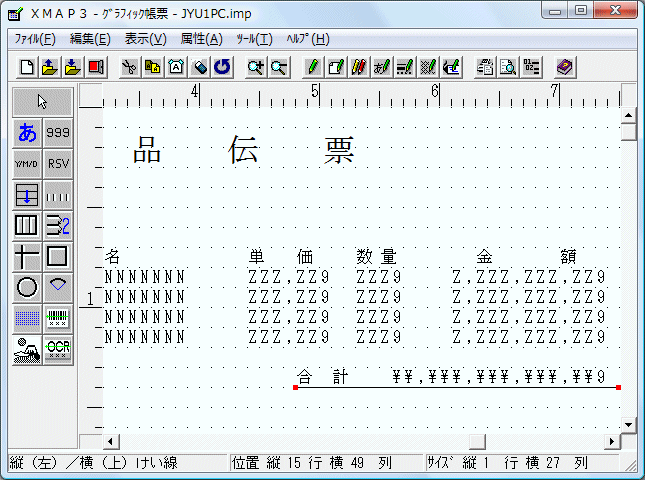Click the 数量 column heading
Screen dimensions: 645x480
point(376,257)
